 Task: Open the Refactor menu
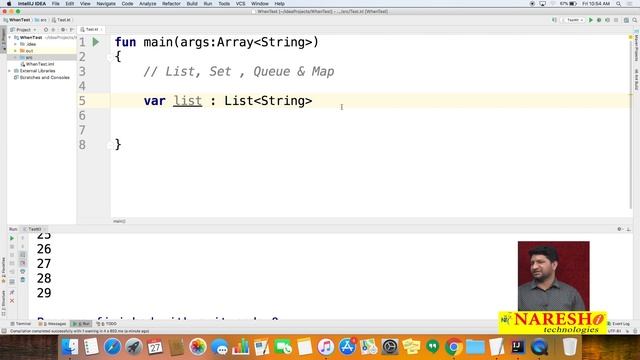[x=171, y=4]
